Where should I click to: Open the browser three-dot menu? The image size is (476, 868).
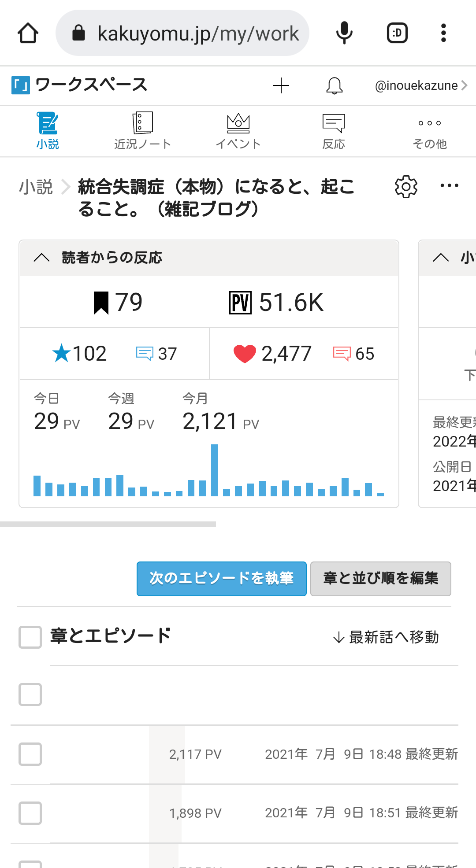point(443,33)
